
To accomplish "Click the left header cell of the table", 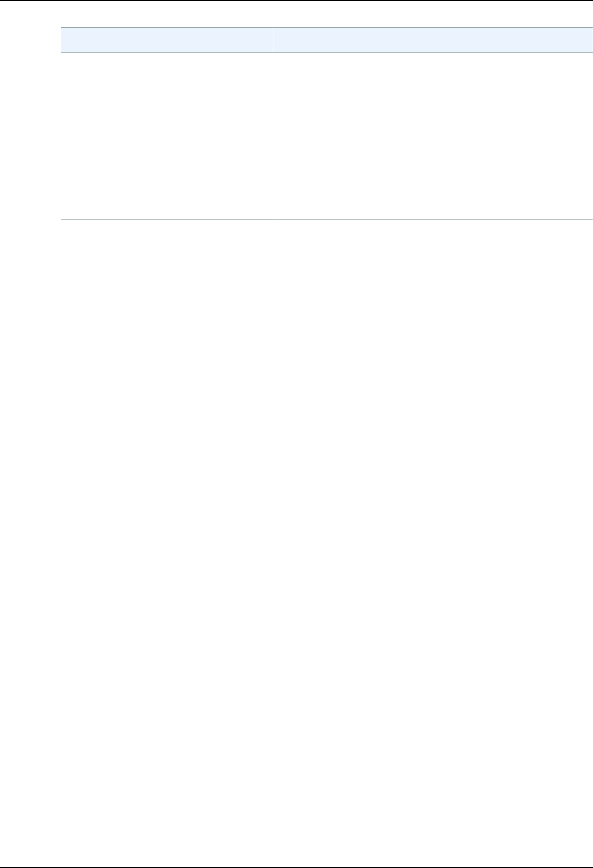I will tap(167, 39).
